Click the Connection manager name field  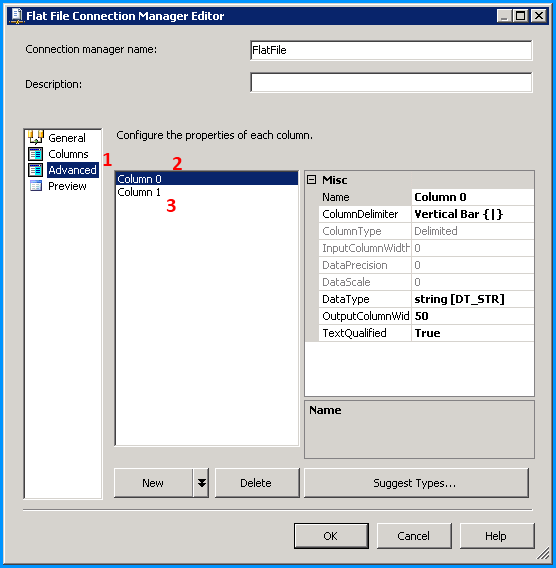[391, 50]
